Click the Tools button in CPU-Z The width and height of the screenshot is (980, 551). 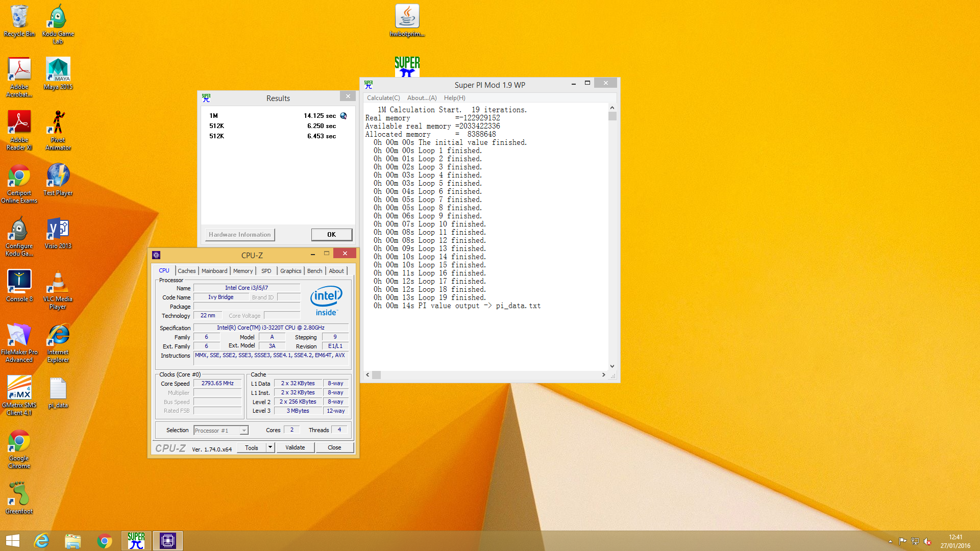(x=252, y=447)
